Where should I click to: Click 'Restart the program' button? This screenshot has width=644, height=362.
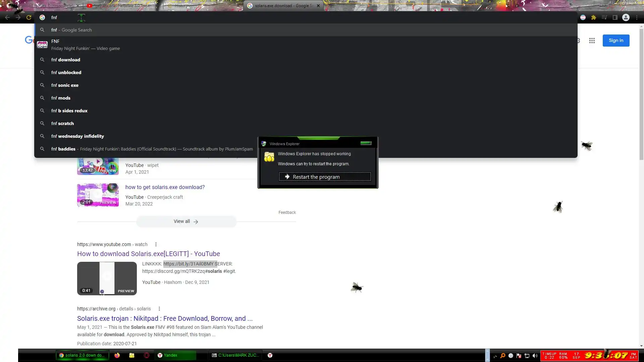click(x=325, y=177)
